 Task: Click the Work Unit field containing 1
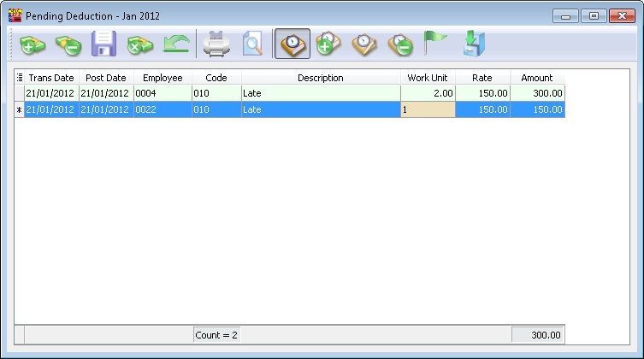pyautogui.click(x=428, y=109)
